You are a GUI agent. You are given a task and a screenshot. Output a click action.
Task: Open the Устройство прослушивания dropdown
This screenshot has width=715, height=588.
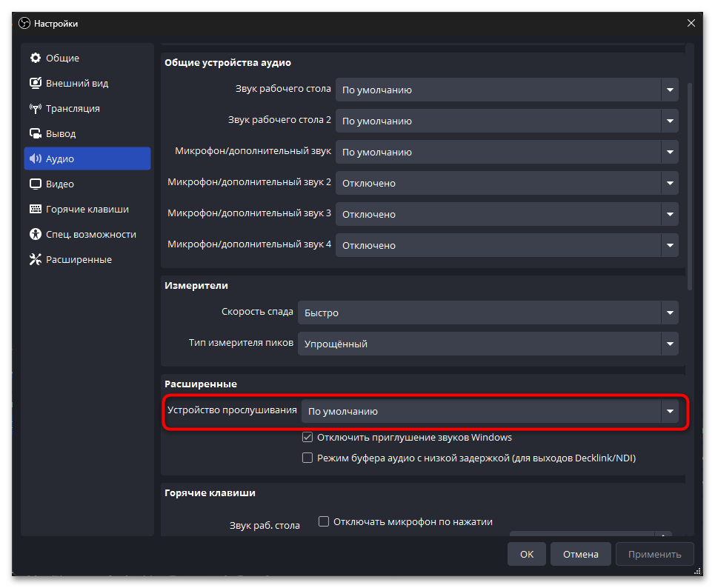[x=490, y=411]
